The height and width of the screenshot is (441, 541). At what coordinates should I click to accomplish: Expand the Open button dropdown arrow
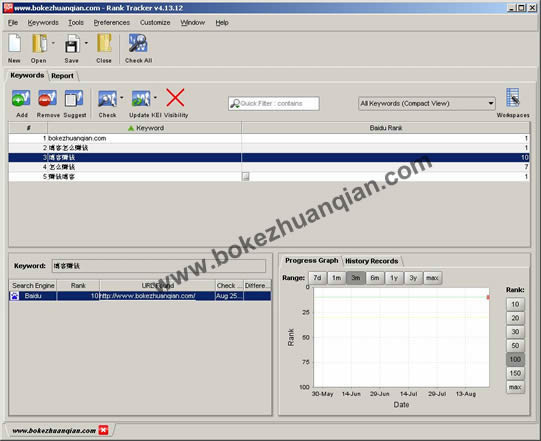[x=53, y=43]
